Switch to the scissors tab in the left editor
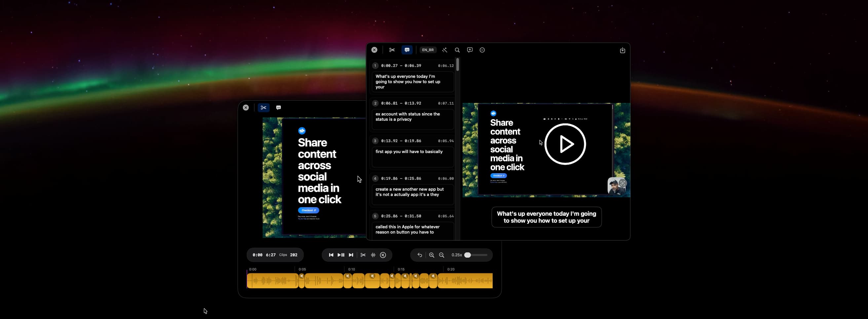Screen dimensions: 868x319 coord(264,107)
